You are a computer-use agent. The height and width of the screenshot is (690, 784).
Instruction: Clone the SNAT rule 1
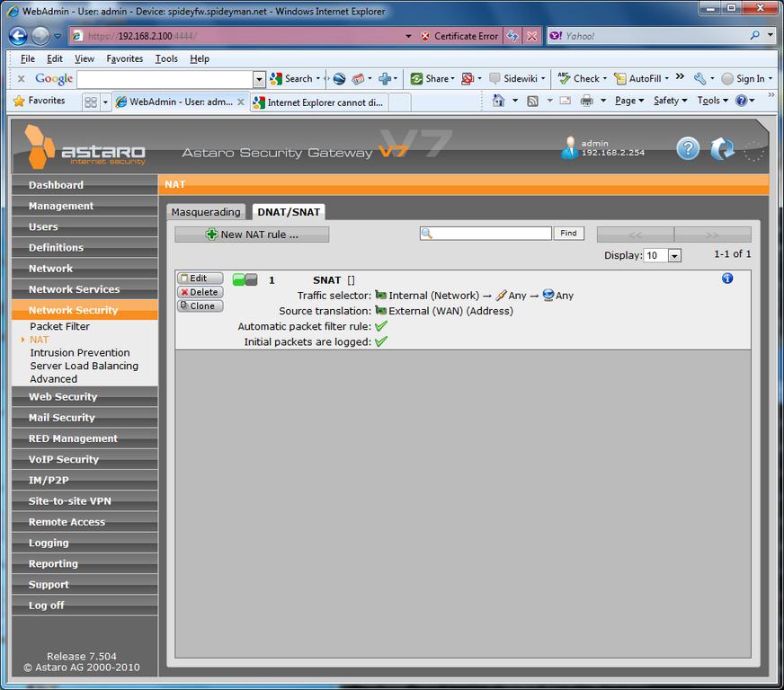[x=200, y=305]
